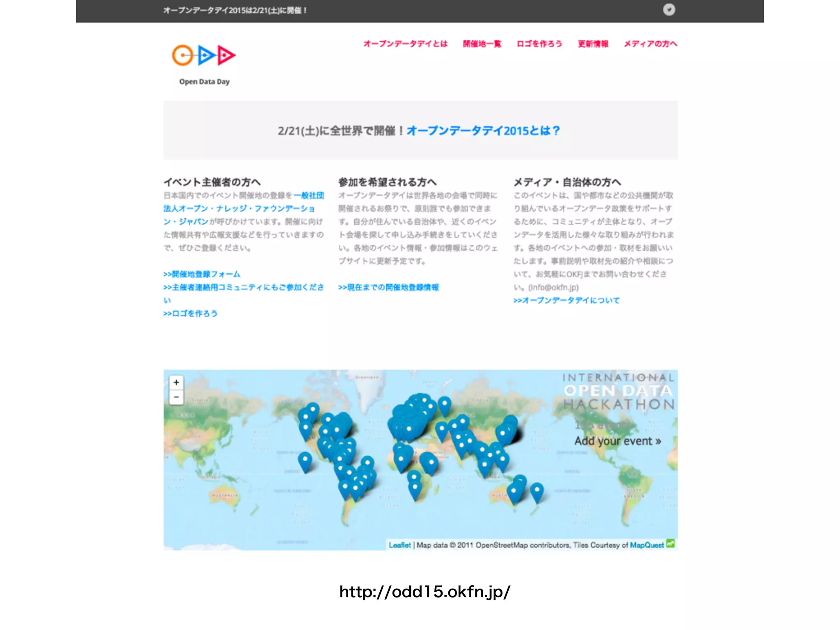The image size is (840, 630).
Task: Open 開催地一覧 menu item
Action: (482, 43)
